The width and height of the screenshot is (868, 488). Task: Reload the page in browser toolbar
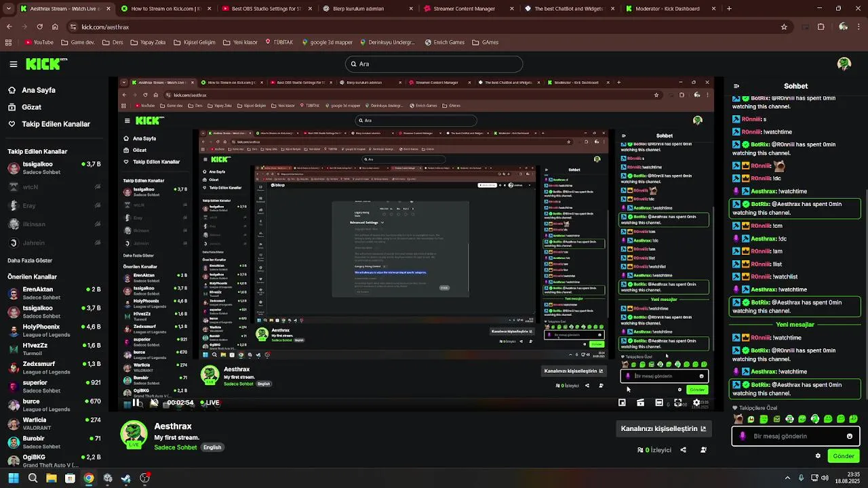click(39, 27)
